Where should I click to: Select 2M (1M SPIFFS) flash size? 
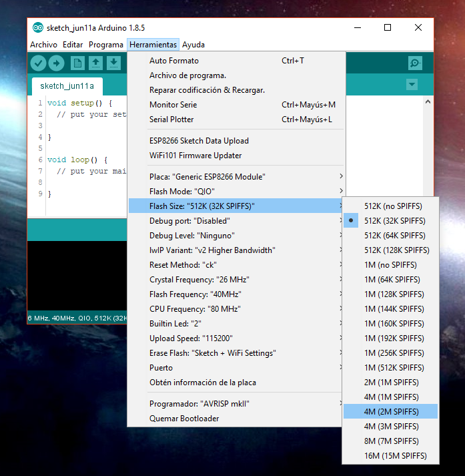[x=390, y=382]
